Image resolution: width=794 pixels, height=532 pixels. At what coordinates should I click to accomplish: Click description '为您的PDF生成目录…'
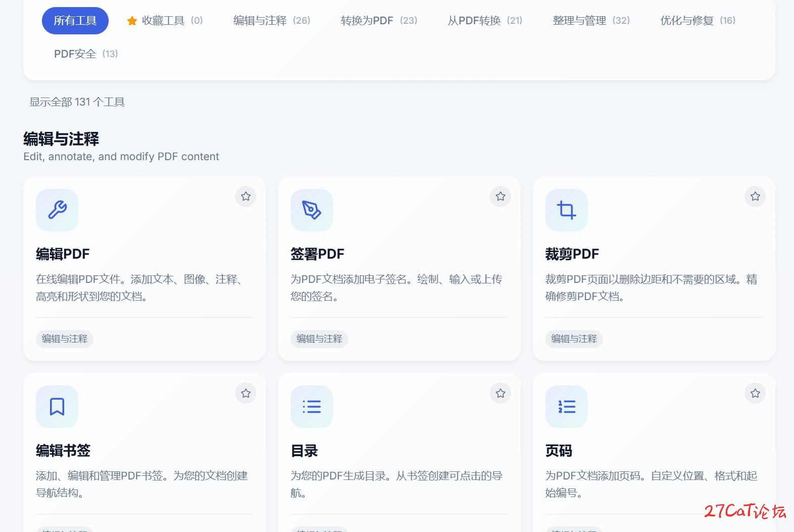[397, 484]
